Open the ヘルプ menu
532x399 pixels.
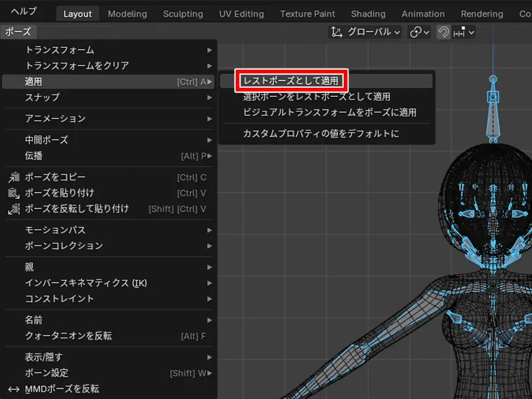24,12
